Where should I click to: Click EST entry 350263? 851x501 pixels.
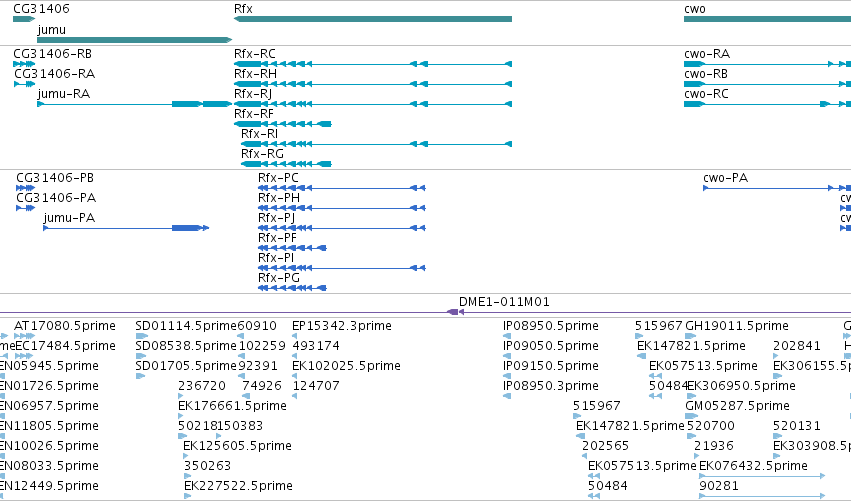(207, 466)
